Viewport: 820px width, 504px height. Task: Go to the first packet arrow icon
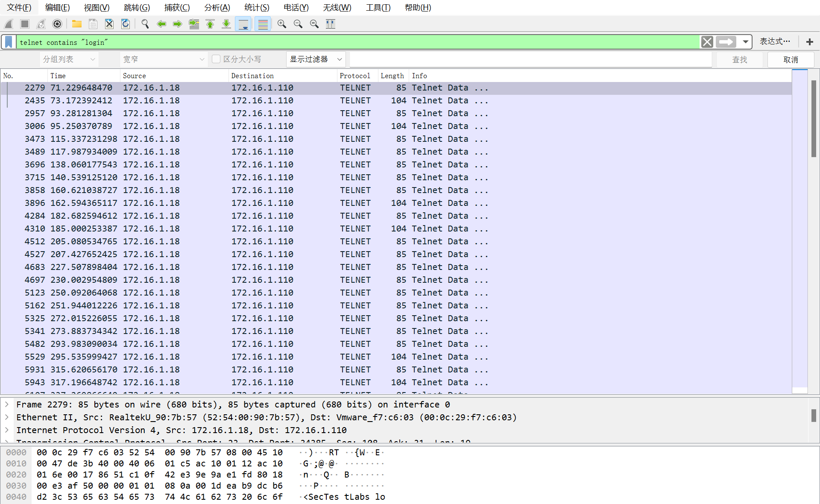click(x=210, y=24)
